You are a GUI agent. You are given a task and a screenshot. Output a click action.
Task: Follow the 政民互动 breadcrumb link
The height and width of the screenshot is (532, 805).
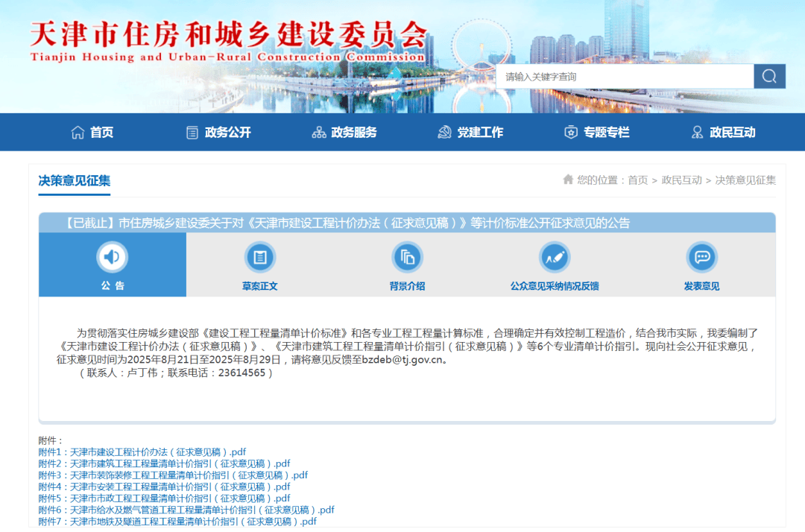[681, 180]
